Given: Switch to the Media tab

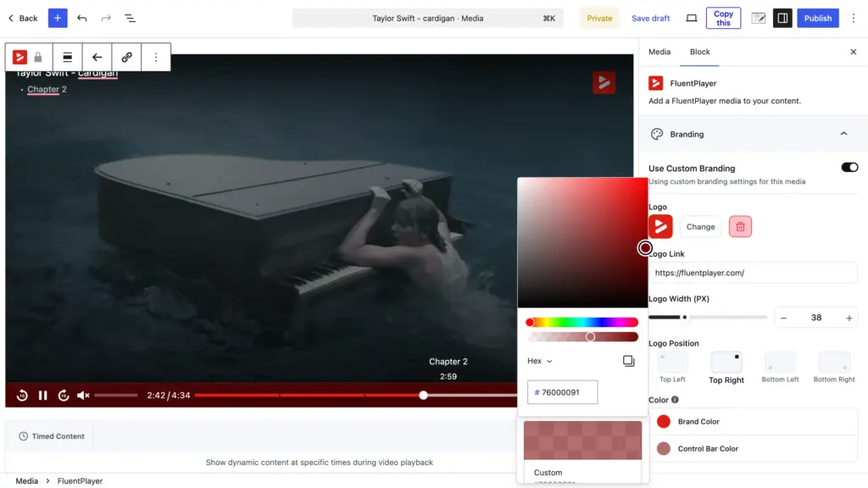Looking at the screenshot, I should (659, 52).
